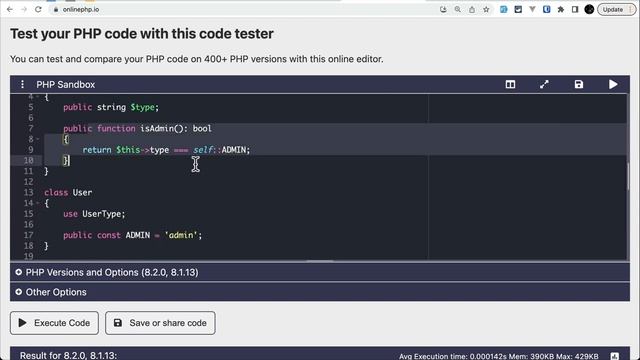Click 'self' keyword on line 9

(x=202, y=150)
